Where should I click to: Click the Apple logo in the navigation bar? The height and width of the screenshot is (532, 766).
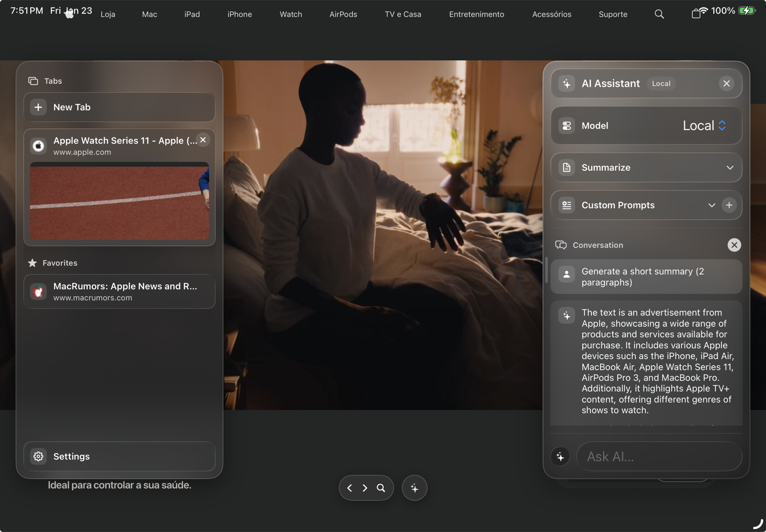(x=69, y=14)
